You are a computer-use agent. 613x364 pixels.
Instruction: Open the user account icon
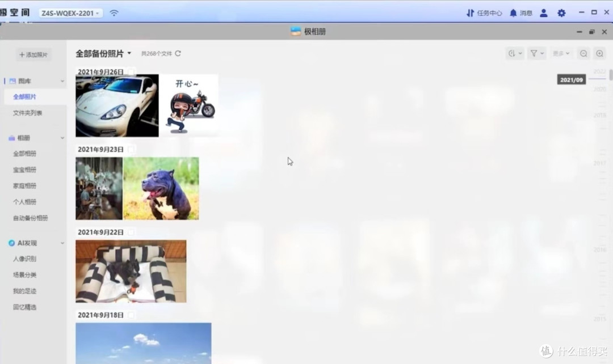(543, 13)
